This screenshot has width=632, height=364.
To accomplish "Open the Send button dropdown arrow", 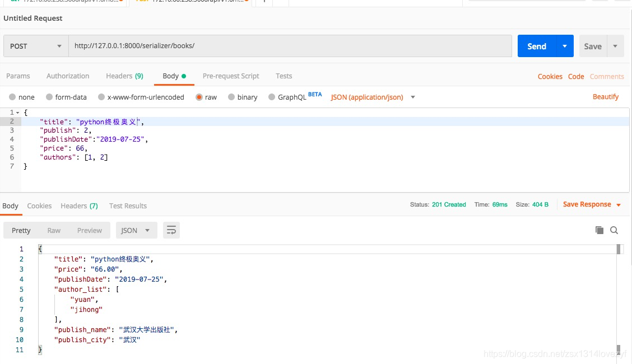I will [565, 46].
